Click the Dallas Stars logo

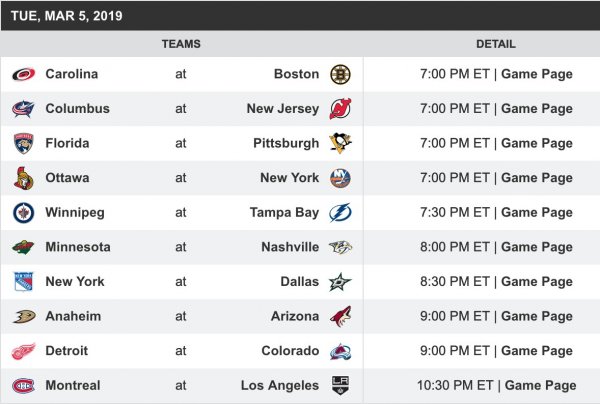(339, 282)
